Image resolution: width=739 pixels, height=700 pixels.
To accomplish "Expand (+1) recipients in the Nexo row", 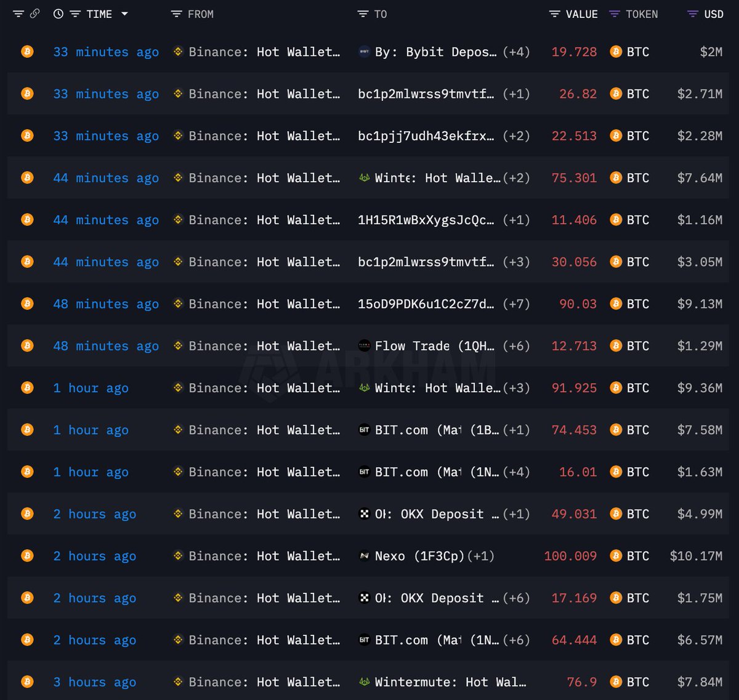I will coord(480,556).
